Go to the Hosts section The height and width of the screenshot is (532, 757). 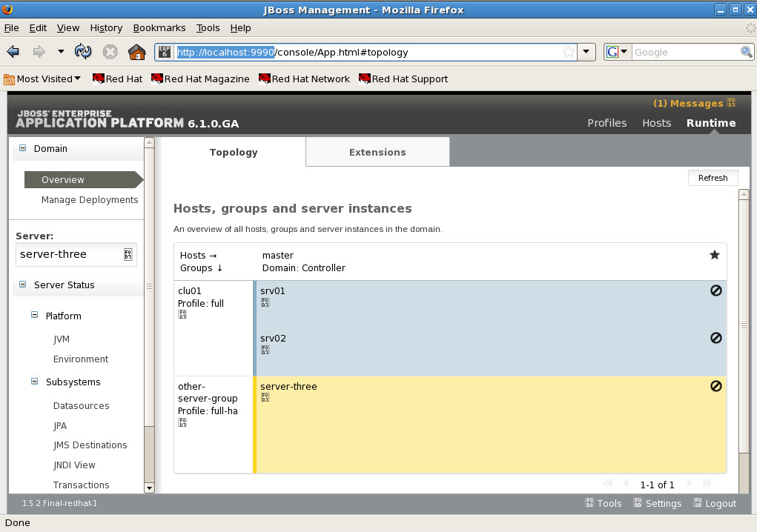(657, 123)
